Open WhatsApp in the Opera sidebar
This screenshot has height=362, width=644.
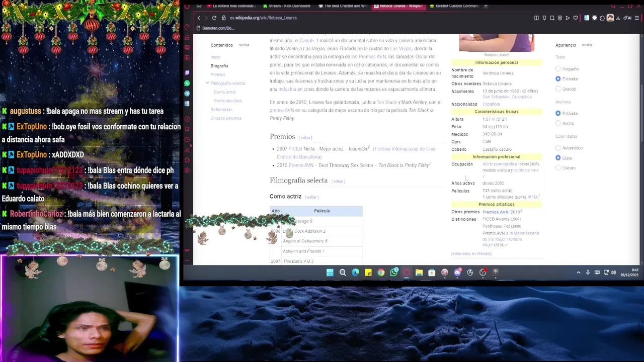point(187,83)
